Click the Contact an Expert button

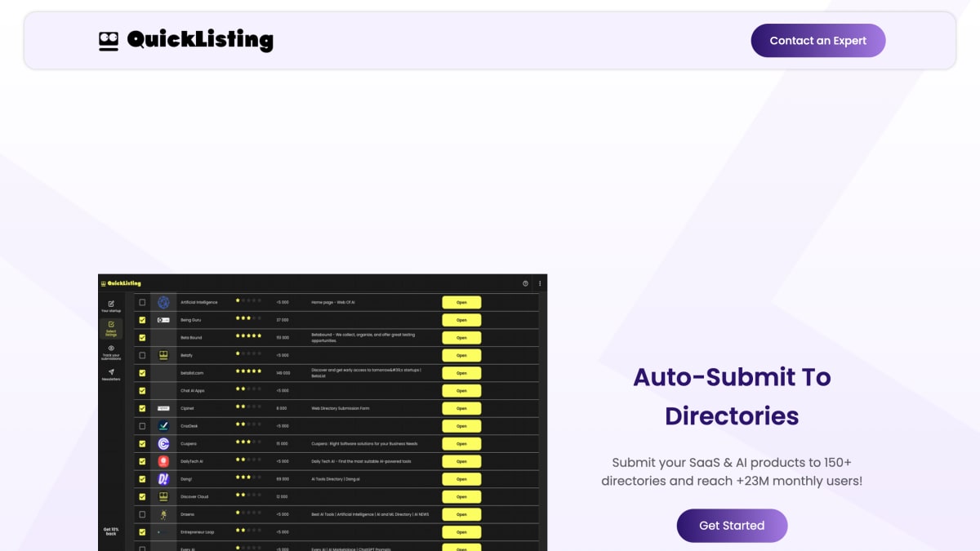(x=818, y=41)
